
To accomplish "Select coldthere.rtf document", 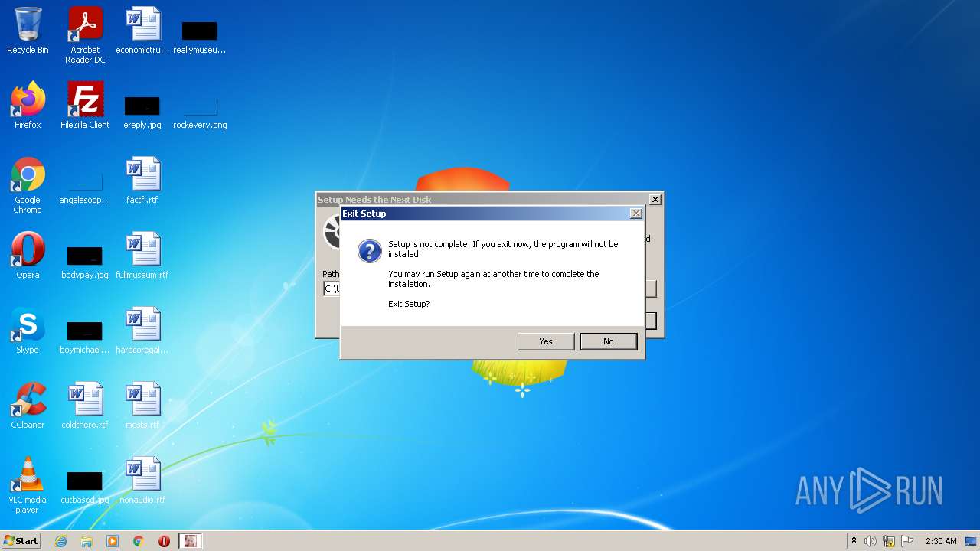I will click(x=85, y=406).
